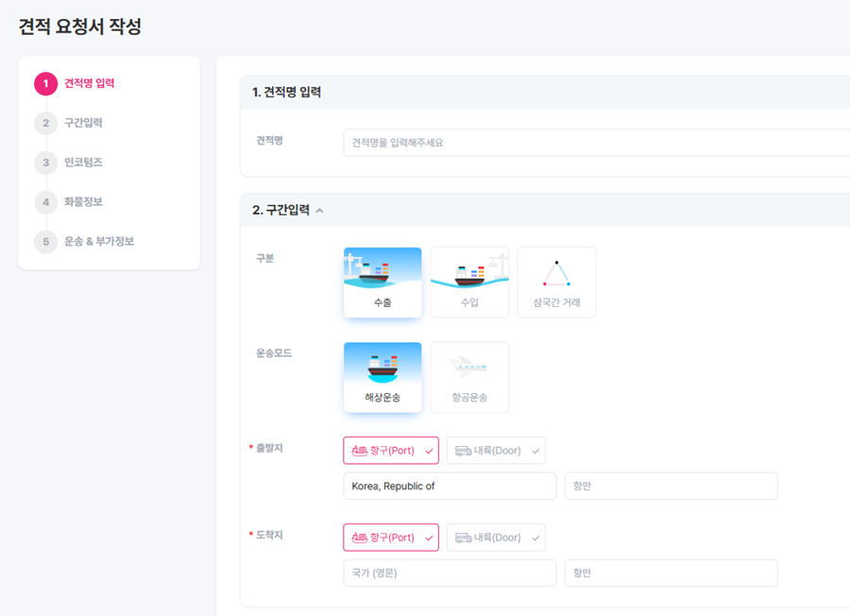Toggle 항구(Port) option for 출발지
850x616 pixels.
click(x=391, y=451)
